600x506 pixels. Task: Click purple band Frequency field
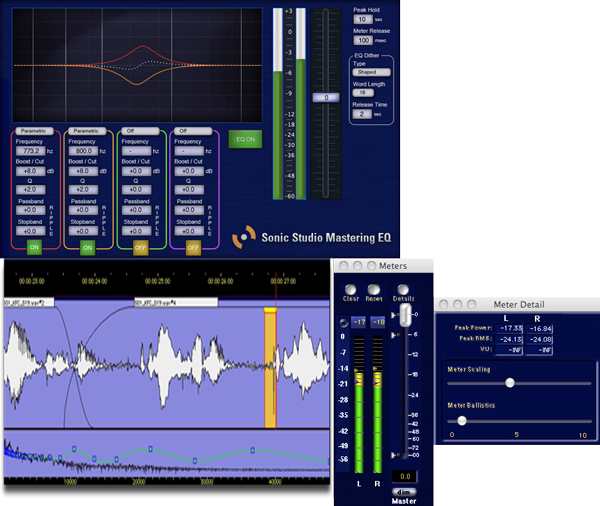point(189,151)
